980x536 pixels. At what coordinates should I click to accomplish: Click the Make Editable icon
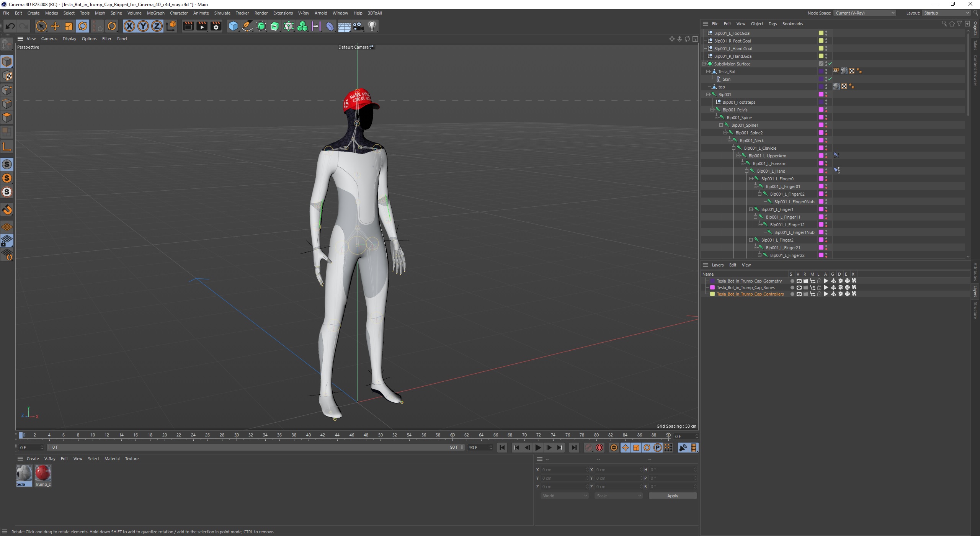tap(7, 45)
